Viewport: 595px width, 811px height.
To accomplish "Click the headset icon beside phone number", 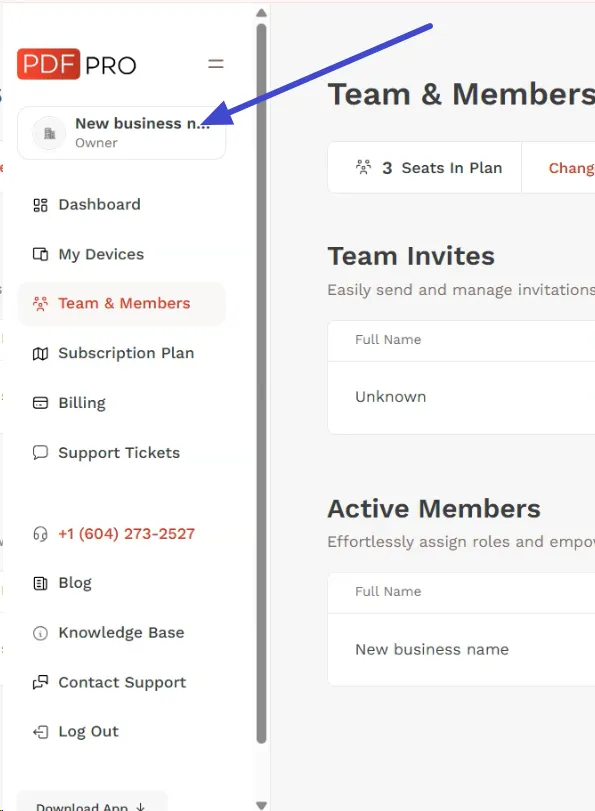I will coord(40,533).
